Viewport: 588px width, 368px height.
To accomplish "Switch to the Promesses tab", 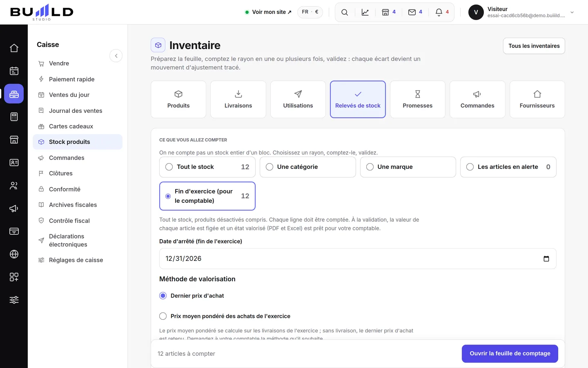I will 418,99.
